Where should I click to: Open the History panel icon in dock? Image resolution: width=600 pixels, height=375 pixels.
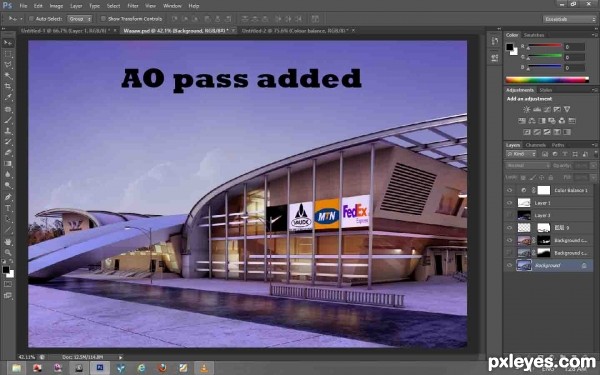tap(495, 41)
